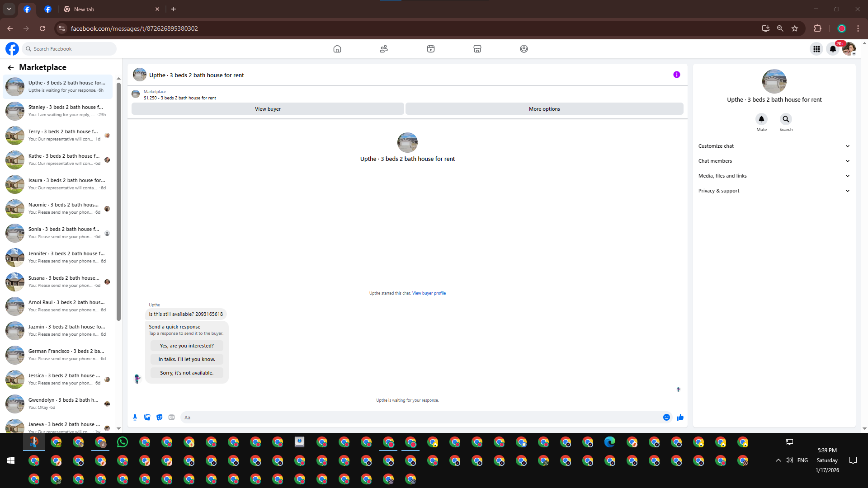Send quick reply "Yes, are you interested?"
The width and height of the screenshot is (868, 488).
(187, 346)
